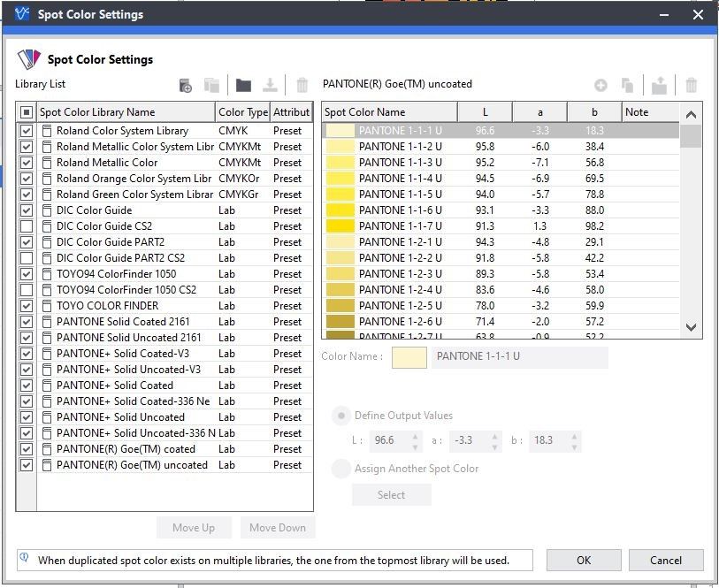Decrease the b value stepper

(574, 447)
